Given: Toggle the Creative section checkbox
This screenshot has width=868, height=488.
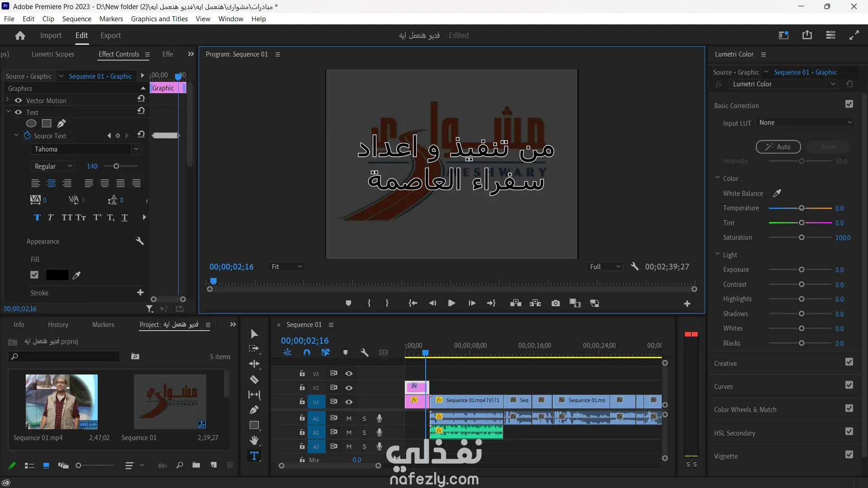Looking at the screenshot, I should (849, 362).
